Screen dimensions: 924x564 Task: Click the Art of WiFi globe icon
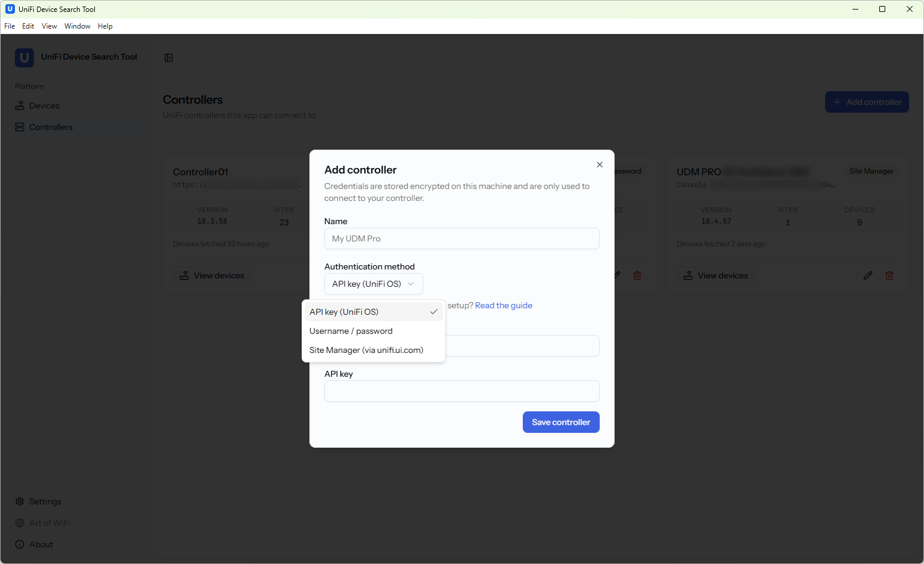click(x=20, y=523)
